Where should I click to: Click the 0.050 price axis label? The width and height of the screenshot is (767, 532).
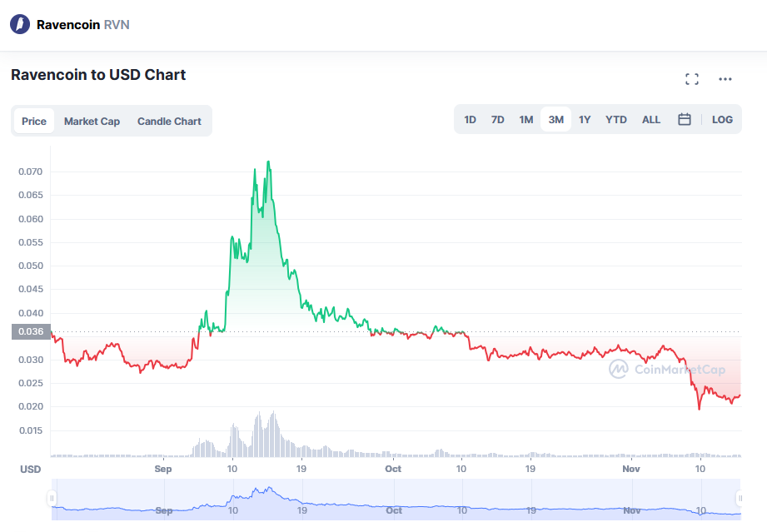coord(30,266)
